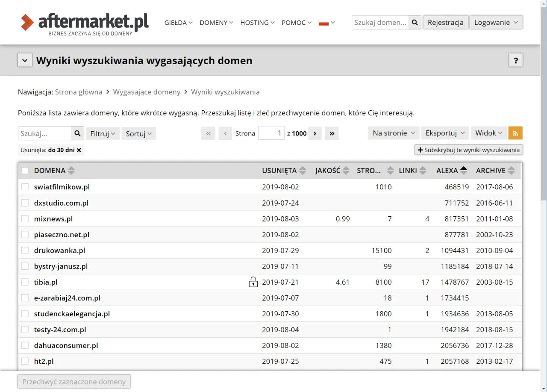Open the DOMENY menu

(x=214, y=23)
